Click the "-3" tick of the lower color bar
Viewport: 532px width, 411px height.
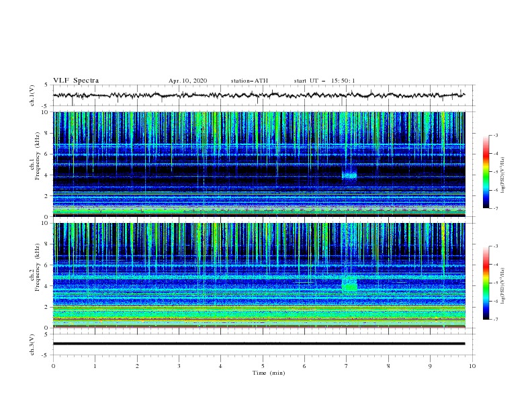pos(495,246)
